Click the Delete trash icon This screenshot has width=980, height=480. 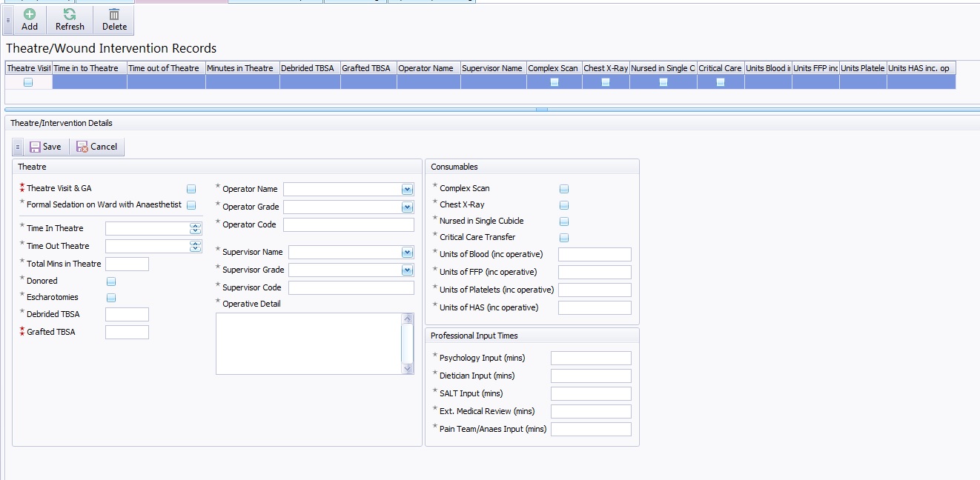[114, 14]
